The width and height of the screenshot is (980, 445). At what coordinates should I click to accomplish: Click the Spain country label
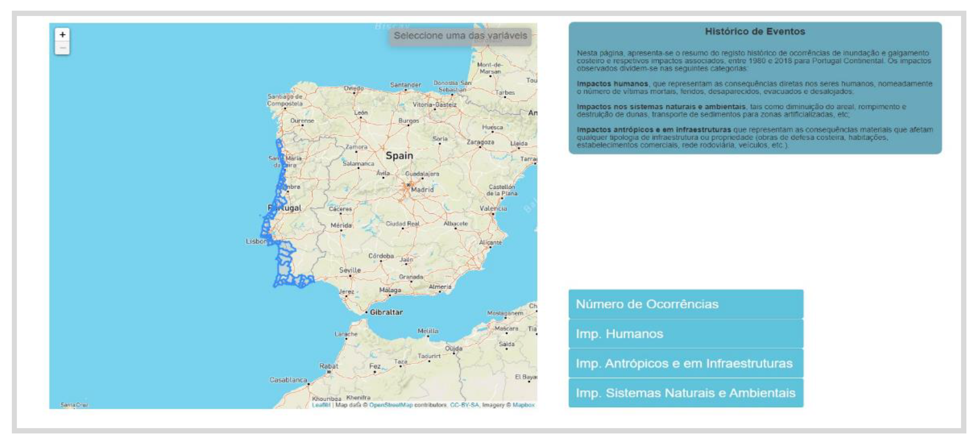coord(399,156)
